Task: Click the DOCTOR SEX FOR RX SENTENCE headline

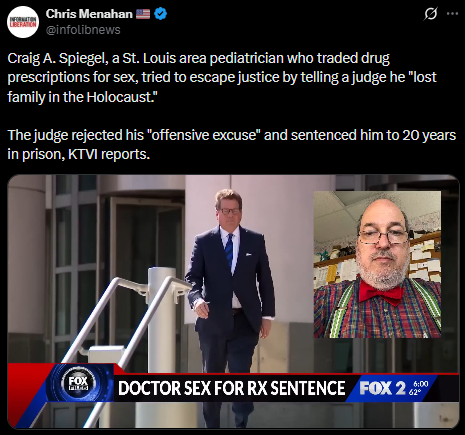Action: pyautogui.click(x=232, y=388)
